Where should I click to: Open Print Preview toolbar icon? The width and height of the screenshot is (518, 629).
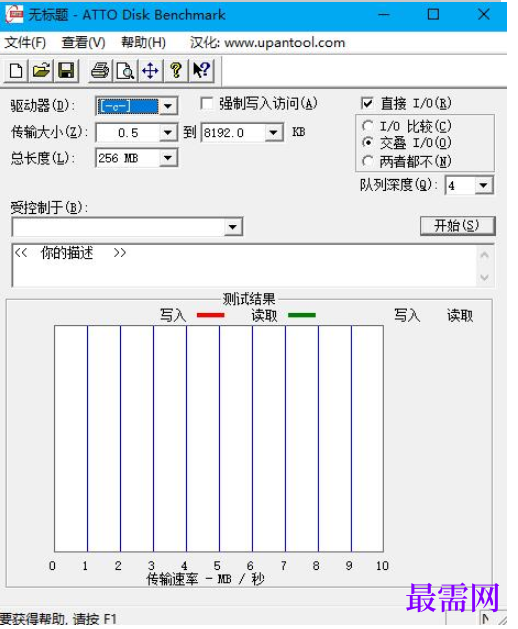click(x=125, y=71)
